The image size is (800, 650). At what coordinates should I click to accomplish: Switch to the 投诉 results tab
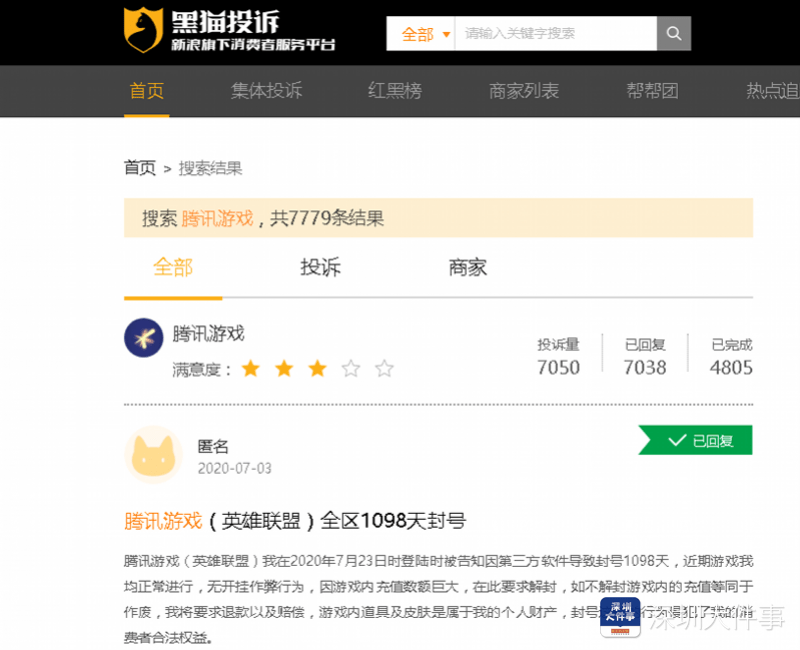point(320,267)
